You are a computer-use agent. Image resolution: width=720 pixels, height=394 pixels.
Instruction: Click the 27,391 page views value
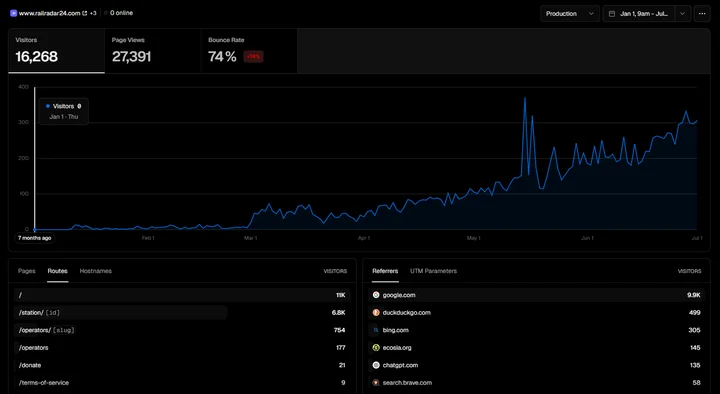pos(131,56)
